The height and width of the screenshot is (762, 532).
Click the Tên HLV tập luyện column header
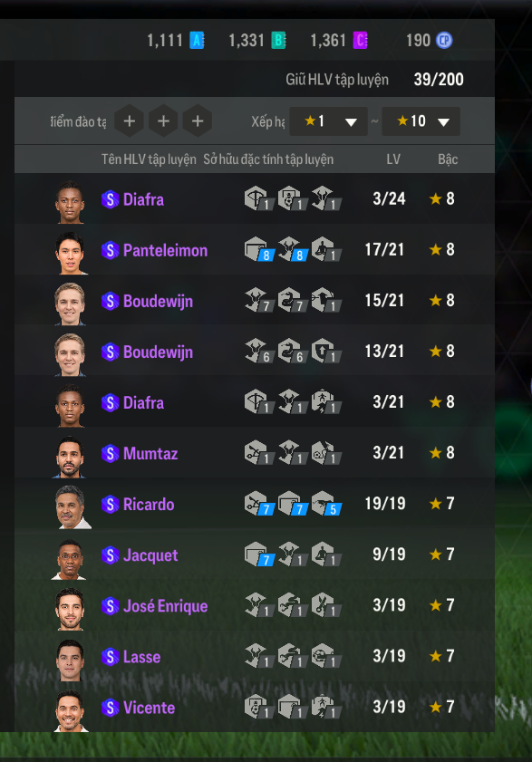click(149, 159)
